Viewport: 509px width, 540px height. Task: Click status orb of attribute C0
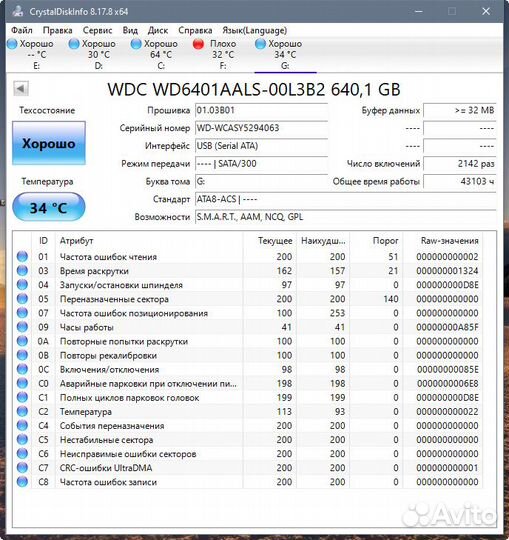pos(22,383)
